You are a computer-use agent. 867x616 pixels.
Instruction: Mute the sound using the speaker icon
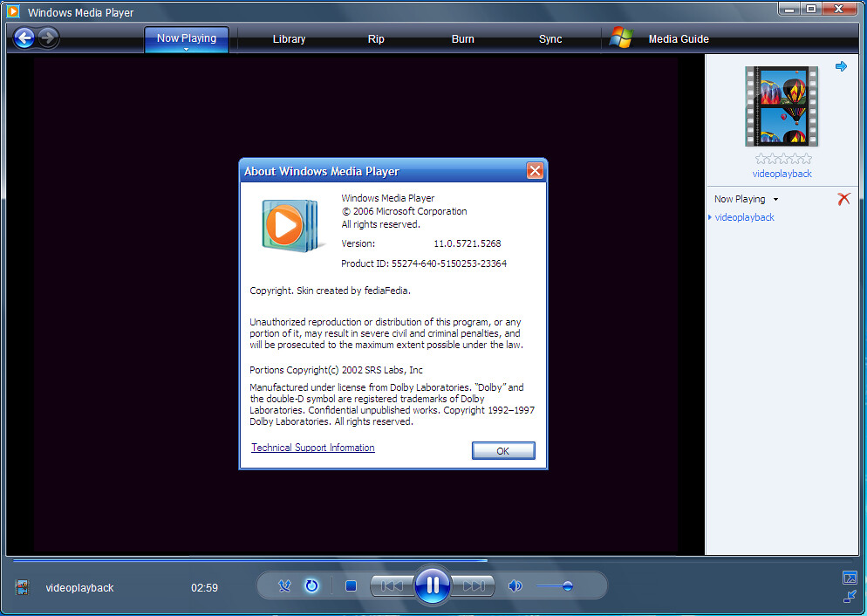click(515, 585)
